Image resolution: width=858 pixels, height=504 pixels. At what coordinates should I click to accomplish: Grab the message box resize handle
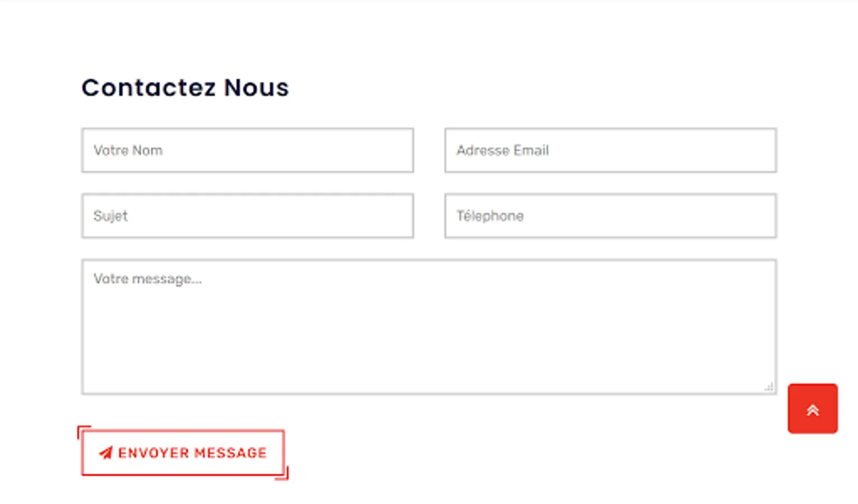coord(769,387)
